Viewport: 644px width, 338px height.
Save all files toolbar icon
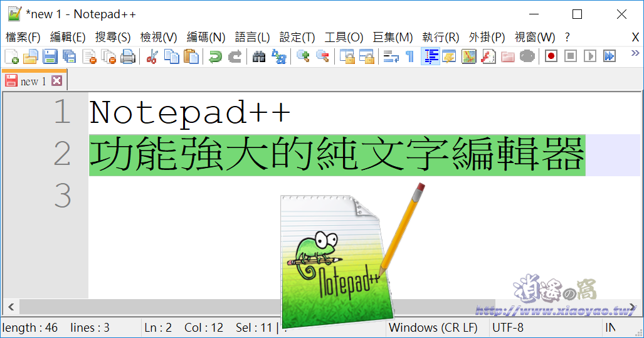pos(69,56)
